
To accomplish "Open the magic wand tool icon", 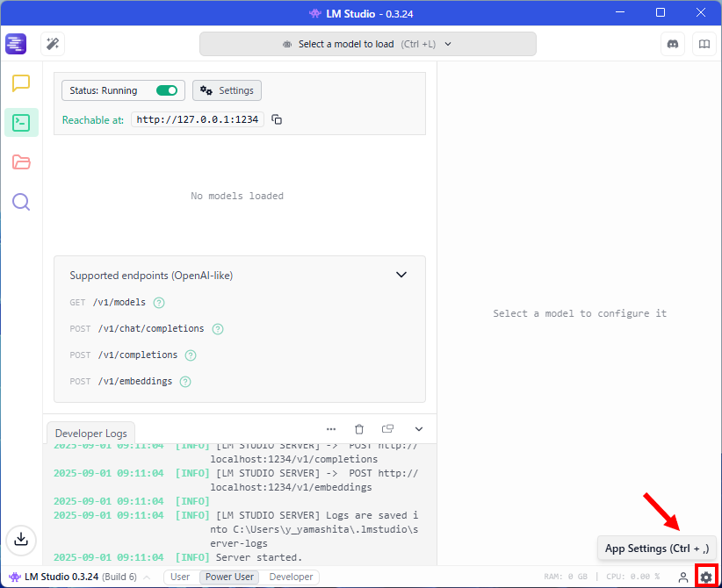I will click(x=53, y=44).
